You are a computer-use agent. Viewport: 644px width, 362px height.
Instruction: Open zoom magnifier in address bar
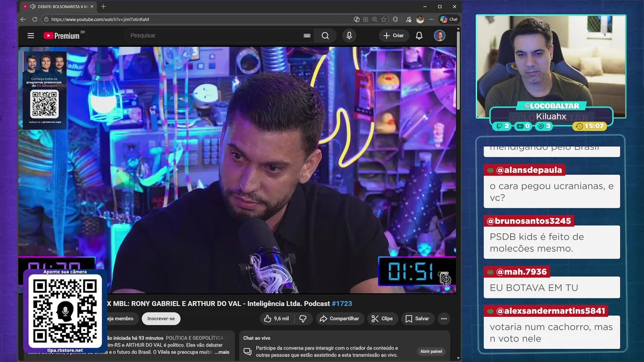(375, 19)
